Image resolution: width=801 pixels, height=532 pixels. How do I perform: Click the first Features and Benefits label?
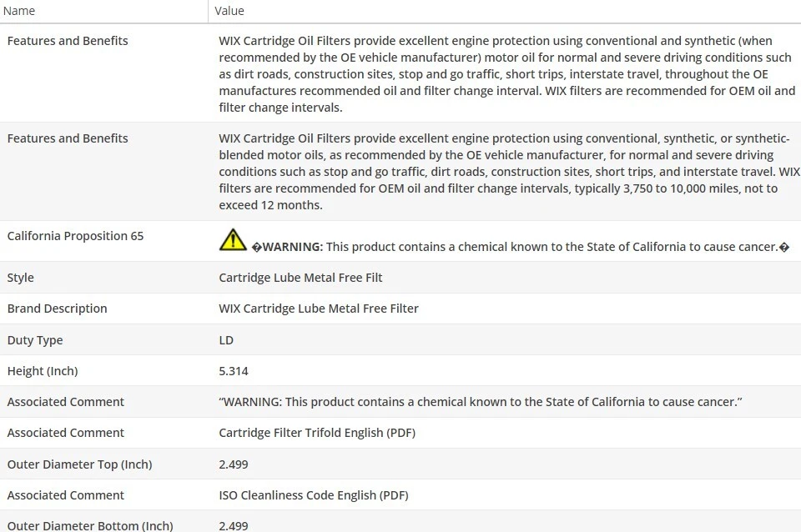coord(68,41)
